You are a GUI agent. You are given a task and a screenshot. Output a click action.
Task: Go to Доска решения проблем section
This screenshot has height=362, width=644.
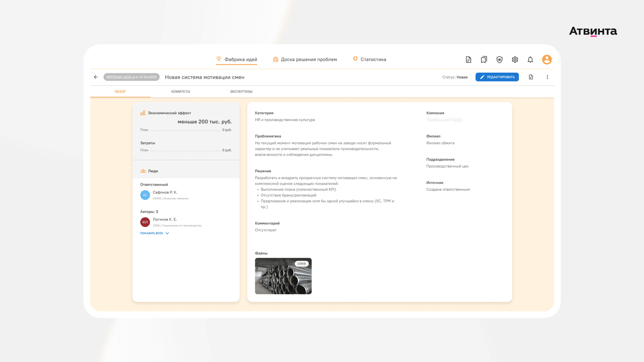tap(309, 59)
